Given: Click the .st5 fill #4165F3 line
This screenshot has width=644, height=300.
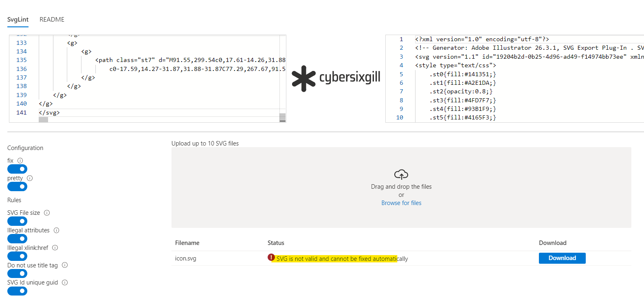Looking at the screenshot, I should (463, 117).
